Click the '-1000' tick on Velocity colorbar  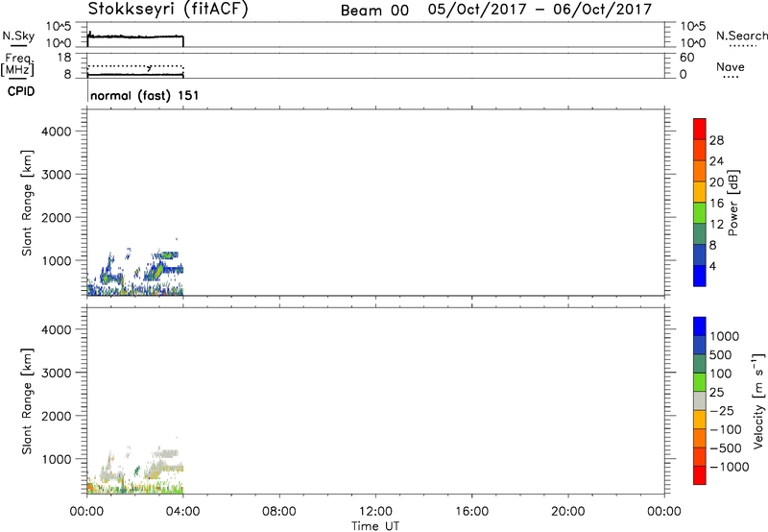tap(729, 467)
